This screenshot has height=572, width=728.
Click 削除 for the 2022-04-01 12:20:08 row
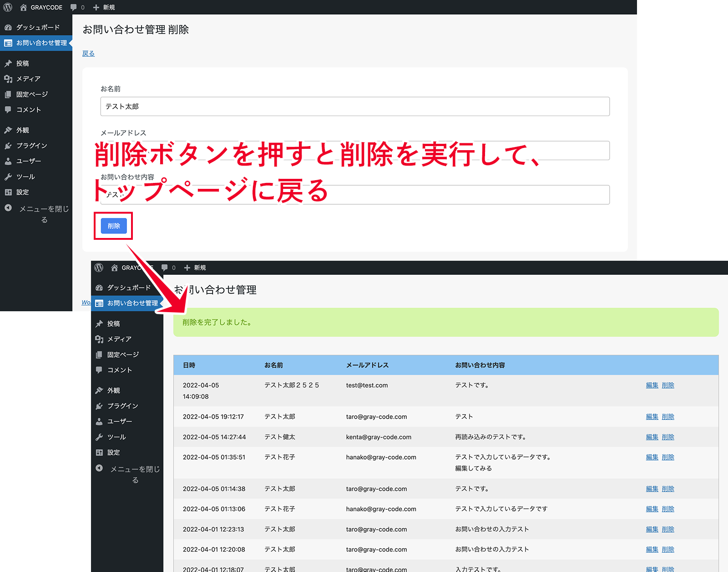point(668,549)
